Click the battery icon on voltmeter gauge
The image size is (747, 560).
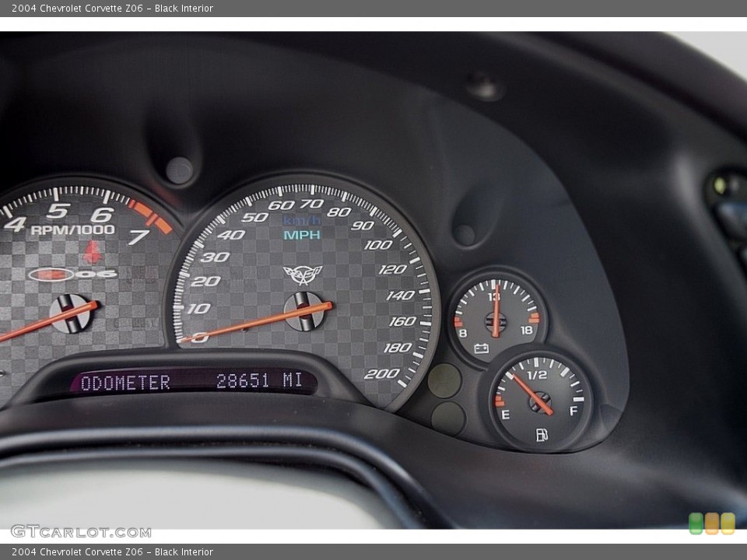[481, 348]
